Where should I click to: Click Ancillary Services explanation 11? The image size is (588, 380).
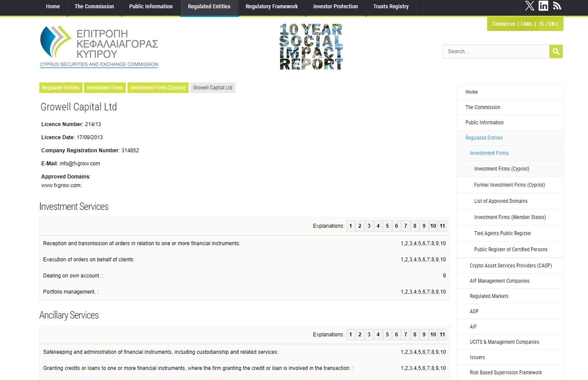point(442,335)
